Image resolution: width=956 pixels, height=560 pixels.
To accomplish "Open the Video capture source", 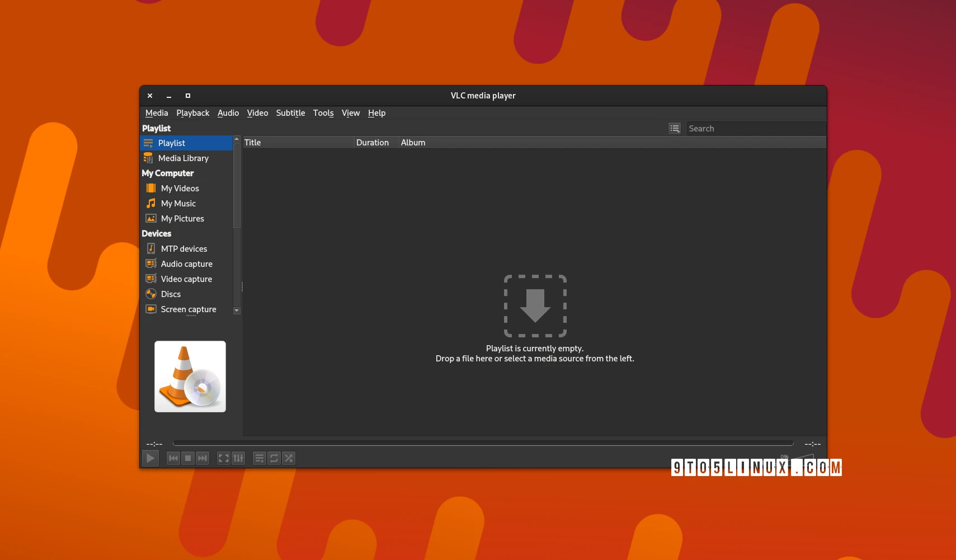I will coord(186,279).
